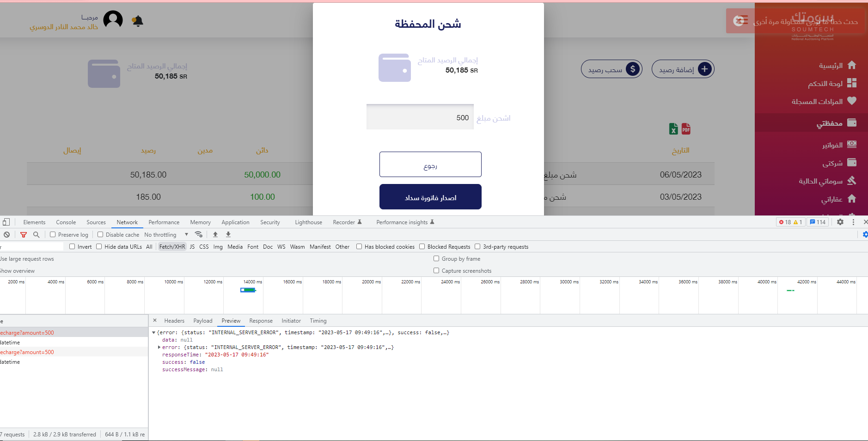Click the رجوع back button
The height and width of the screenshot is (441, 868).
click(x=430, y=165)
